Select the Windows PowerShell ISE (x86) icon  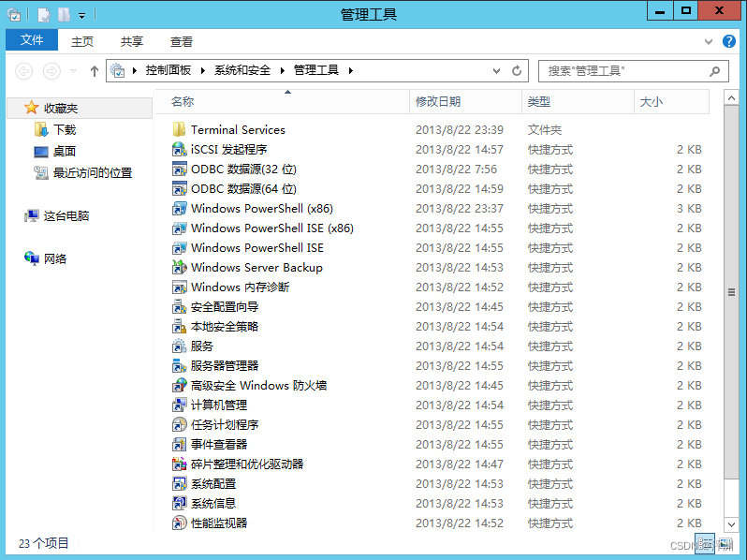point(179,228)
